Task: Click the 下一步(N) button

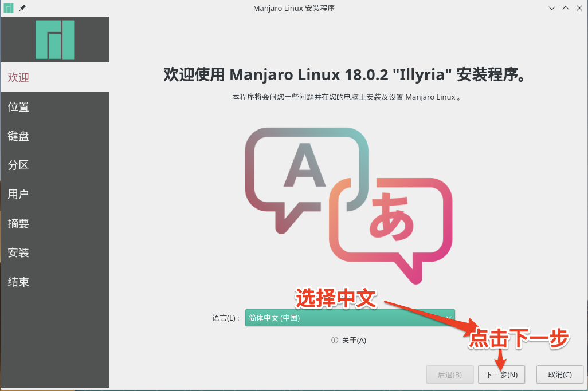Action: point(501,374)
